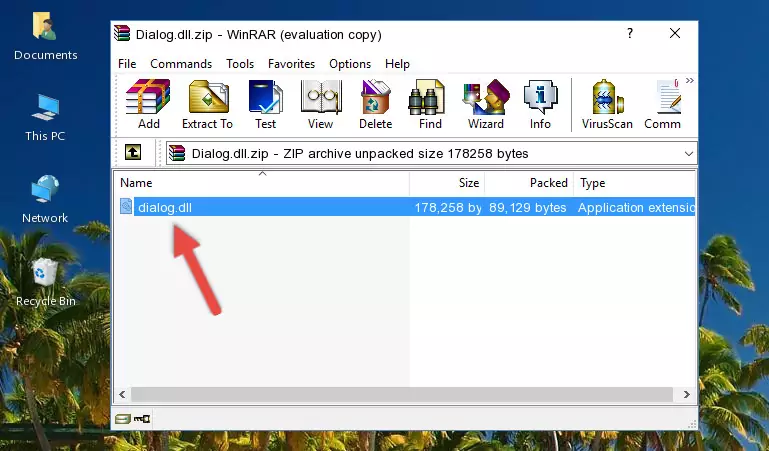Viewport: 769px width, 451px height.
Task: Select the Network desktop icon
Action: 45,199
